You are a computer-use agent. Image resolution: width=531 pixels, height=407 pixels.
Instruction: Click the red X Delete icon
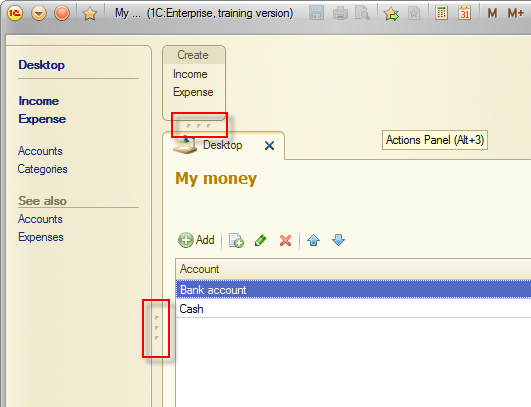coord(285,240)
